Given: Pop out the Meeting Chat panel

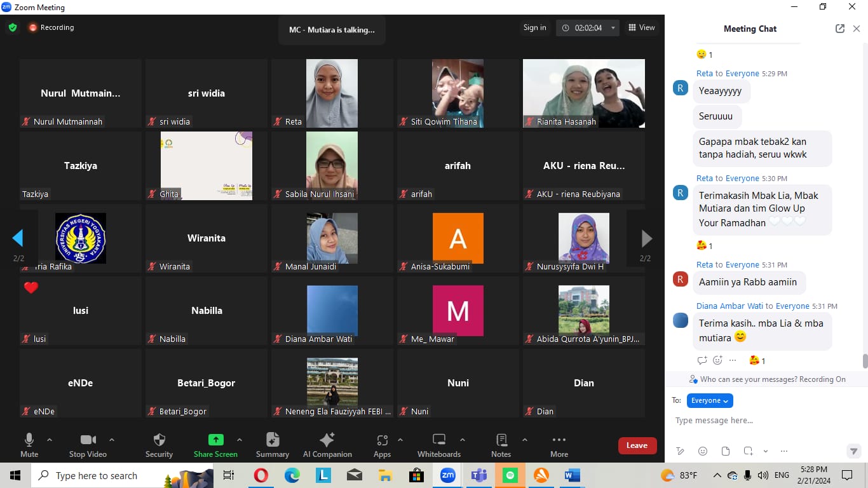Looking at the screenshot, I should pos(840,29).
